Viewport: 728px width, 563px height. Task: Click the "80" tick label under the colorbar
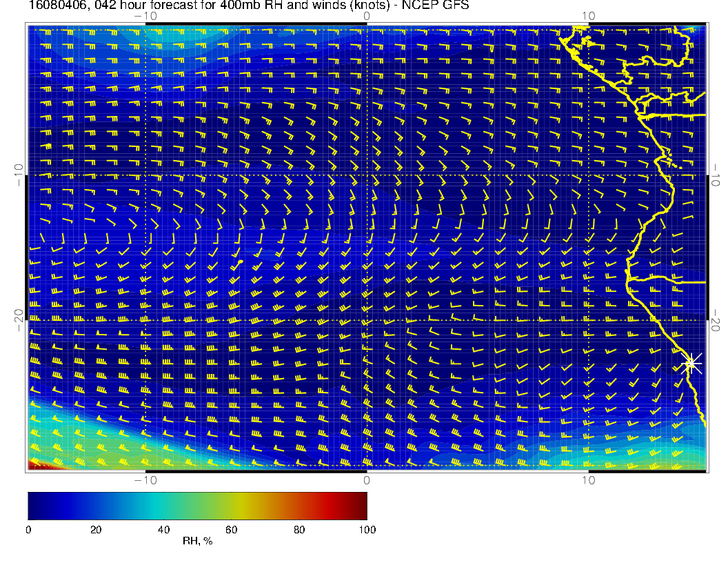pyautogui.click(x=299, y=529)
